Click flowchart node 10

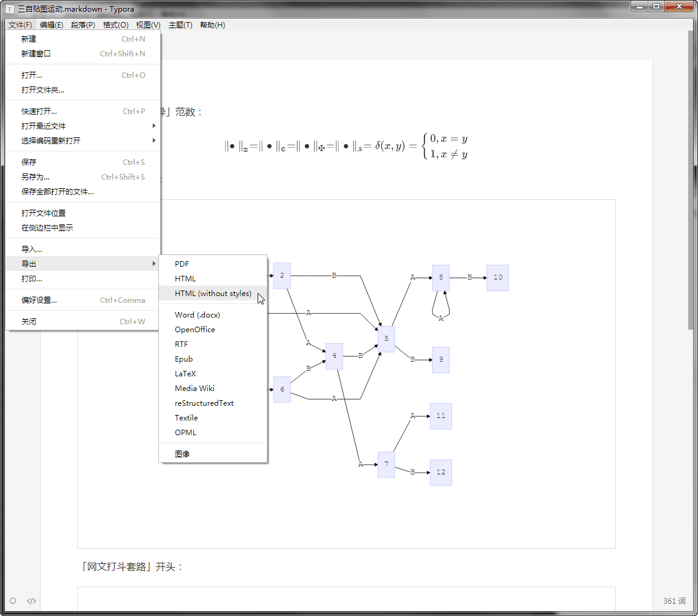pyautogui.click(x=497, y=278)
